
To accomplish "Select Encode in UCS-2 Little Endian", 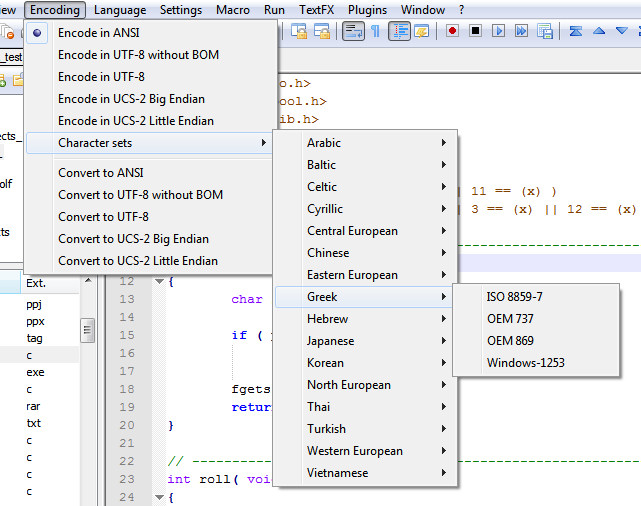I will (150, 121).
